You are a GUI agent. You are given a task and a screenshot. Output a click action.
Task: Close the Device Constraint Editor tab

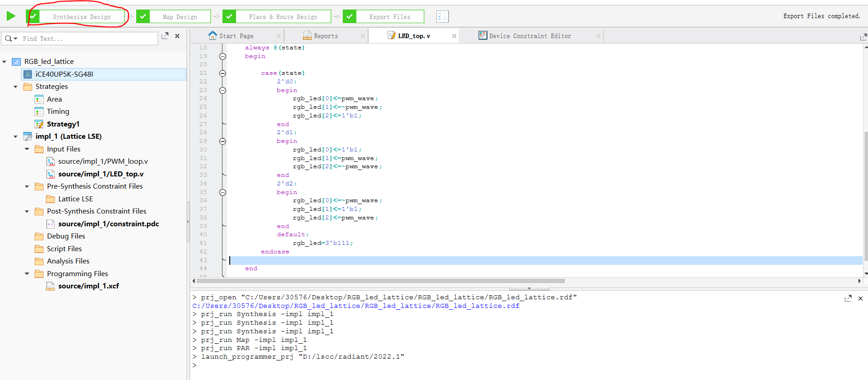pyautogui.click(x=598, y=36)
